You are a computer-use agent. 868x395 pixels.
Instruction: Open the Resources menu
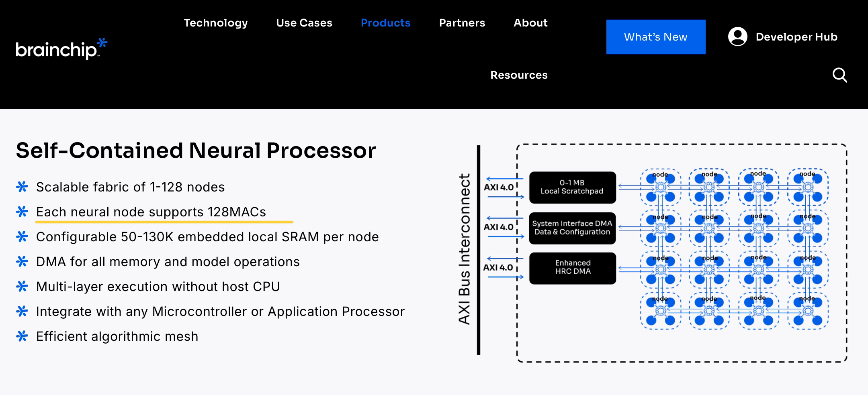pyautogui.click(x=519, y=75)
